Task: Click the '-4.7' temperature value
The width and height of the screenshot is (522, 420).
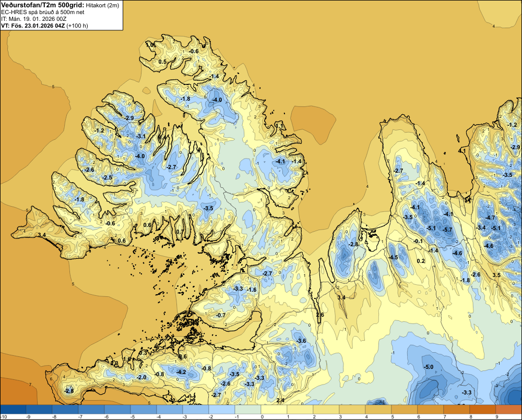Action: (490, 218)
